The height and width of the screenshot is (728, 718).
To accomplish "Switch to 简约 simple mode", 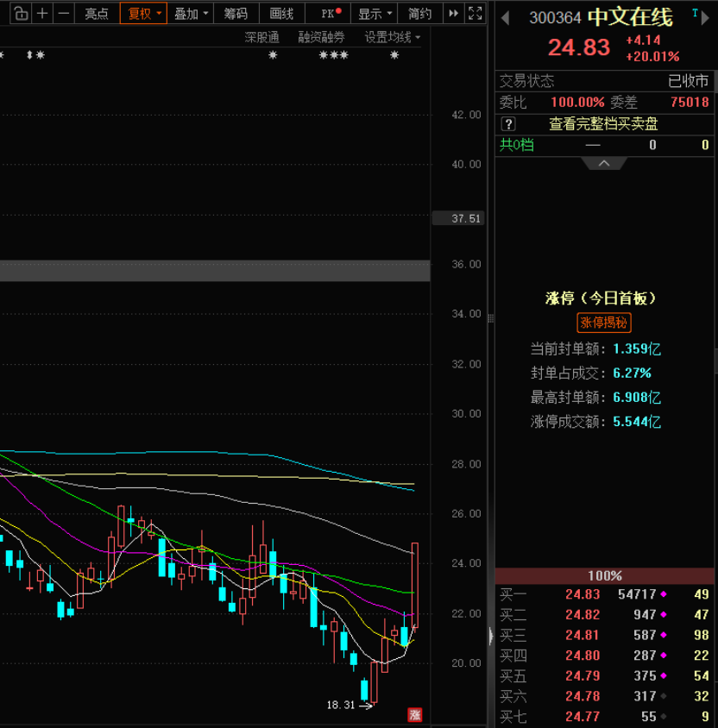I will (x=419, y=14).
